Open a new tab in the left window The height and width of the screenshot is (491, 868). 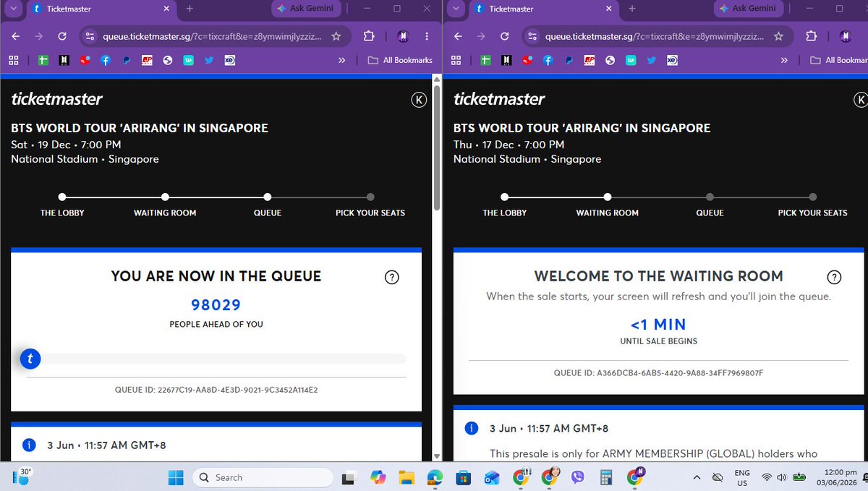[190, 9]
